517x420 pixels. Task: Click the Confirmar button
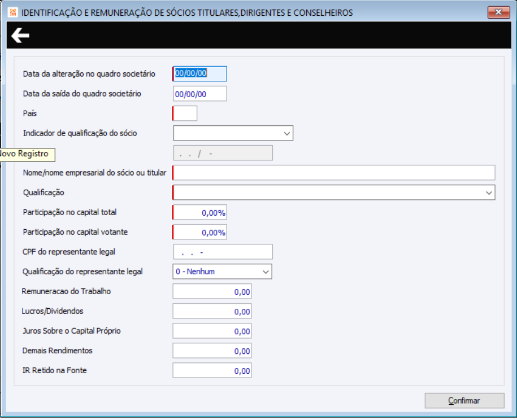click(464, 401)
